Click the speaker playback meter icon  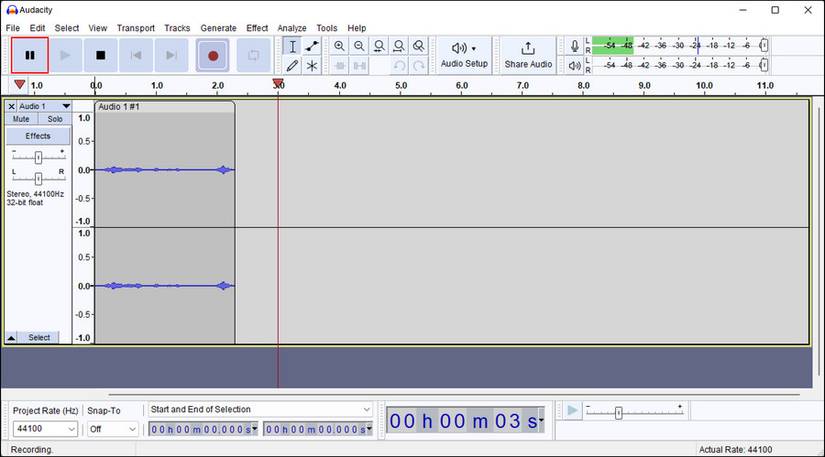(x=575, y=66)
